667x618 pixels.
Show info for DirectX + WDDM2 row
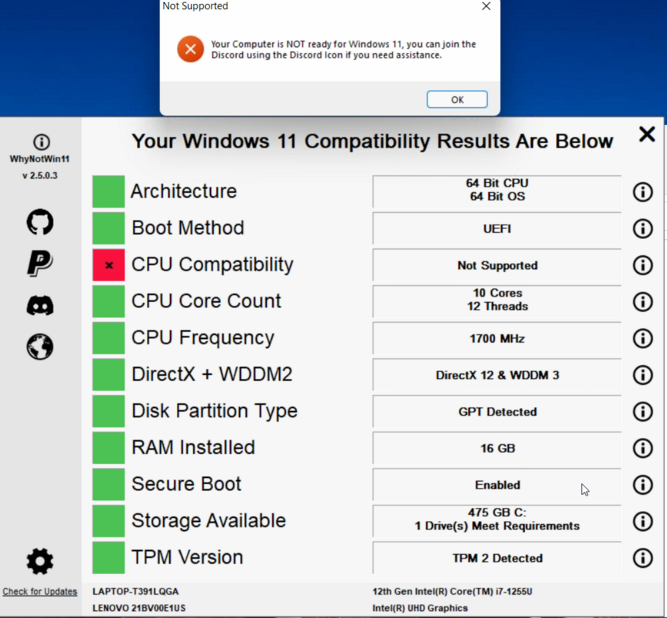coord(642,375)
